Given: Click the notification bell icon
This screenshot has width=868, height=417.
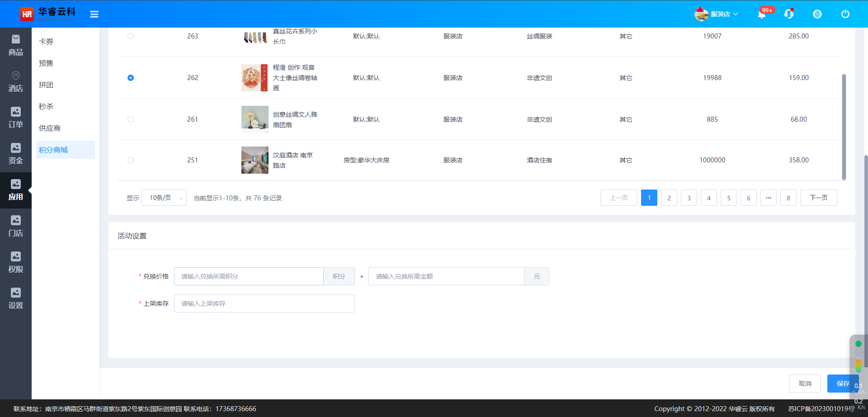Looking at the screenshot, I should (762, 14).
